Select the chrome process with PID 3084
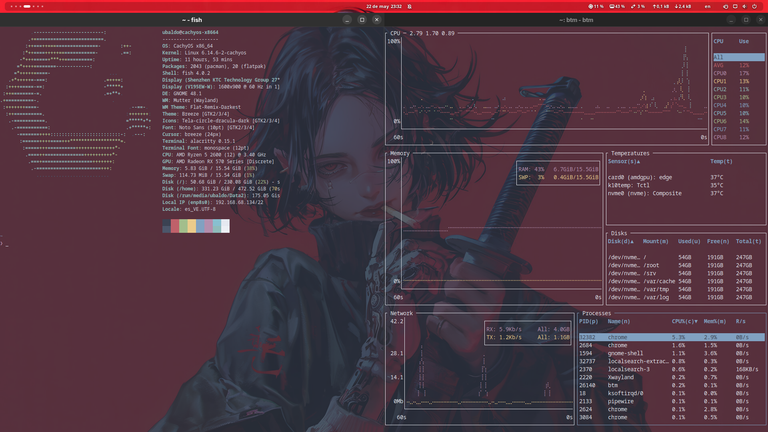This screenshot has height=432, width=768. tap(672, 417)
